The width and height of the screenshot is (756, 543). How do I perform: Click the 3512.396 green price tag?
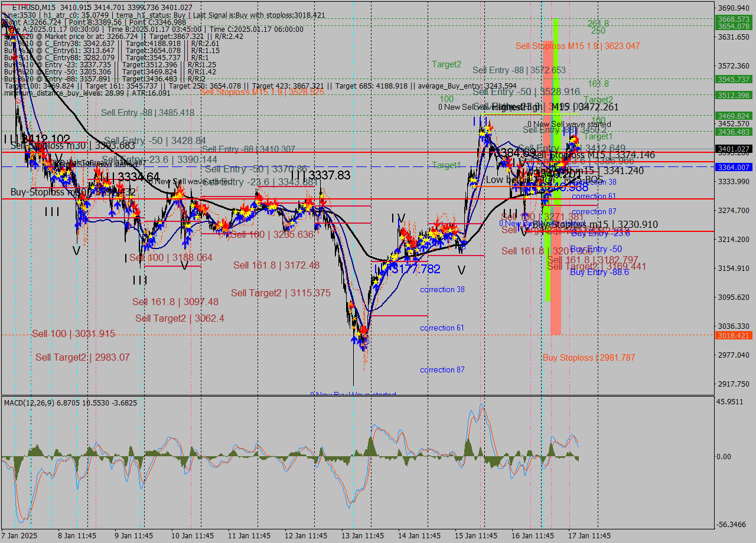pos(734,95)
